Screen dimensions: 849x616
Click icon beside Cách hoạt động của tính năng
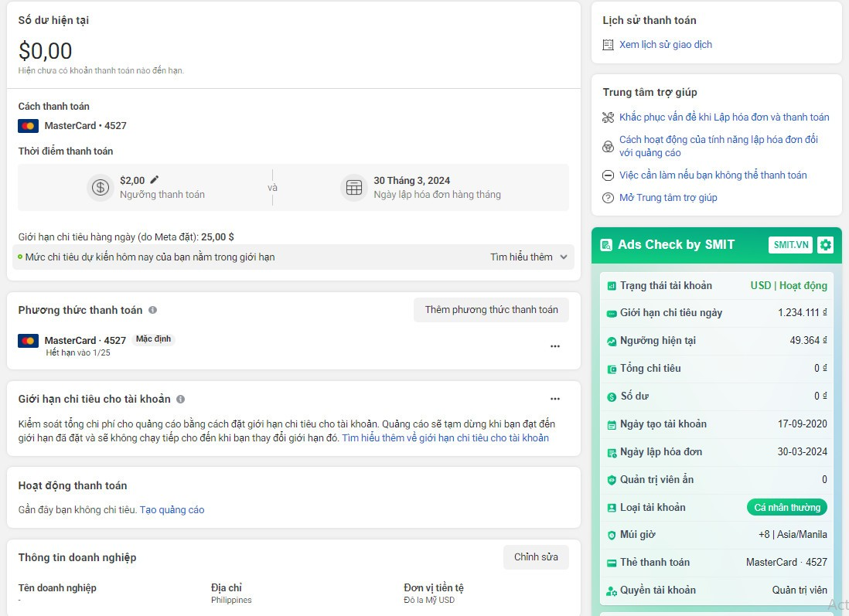click(608, 146)
